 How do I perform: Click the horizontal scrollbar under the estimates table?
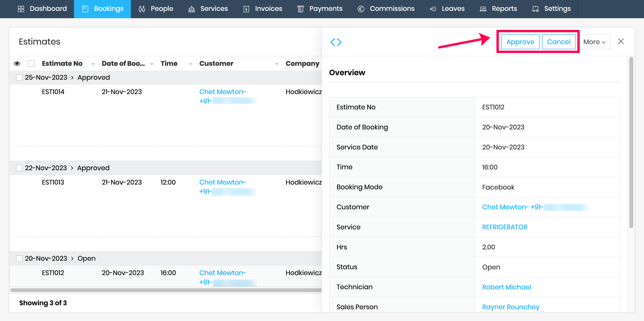pyautogui.click(x=165, y=290)
